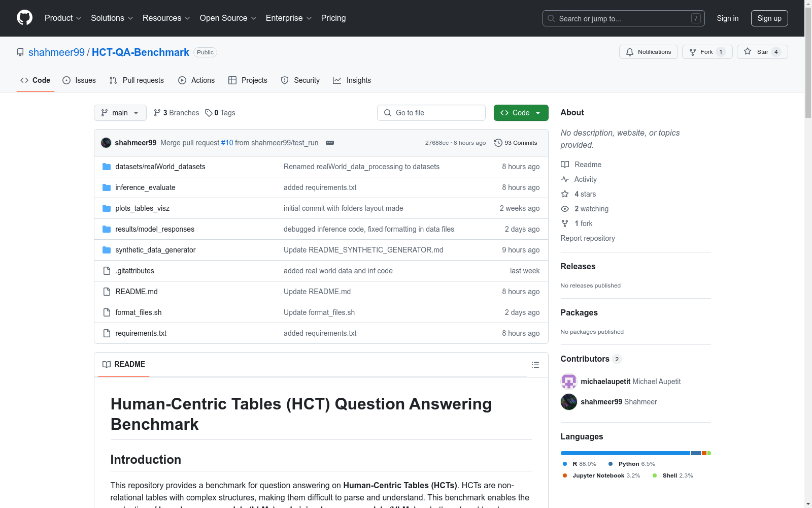Click file icon for README.md

tap(107, 292)
